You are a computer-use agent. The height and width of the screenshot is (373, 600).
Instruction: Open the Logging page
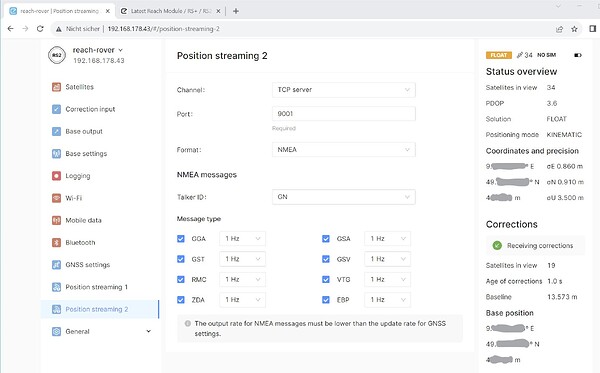coord(78,176)
